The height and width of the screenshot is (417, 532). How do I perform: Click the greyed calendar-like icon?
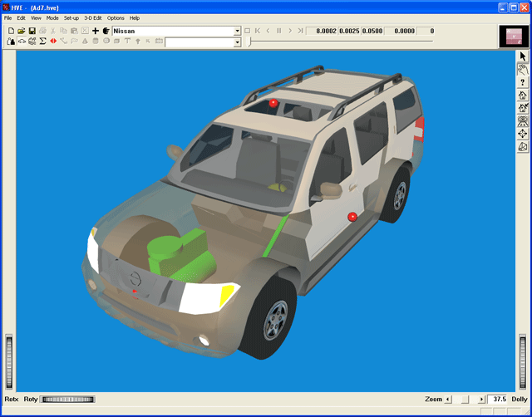click(159, 42)
